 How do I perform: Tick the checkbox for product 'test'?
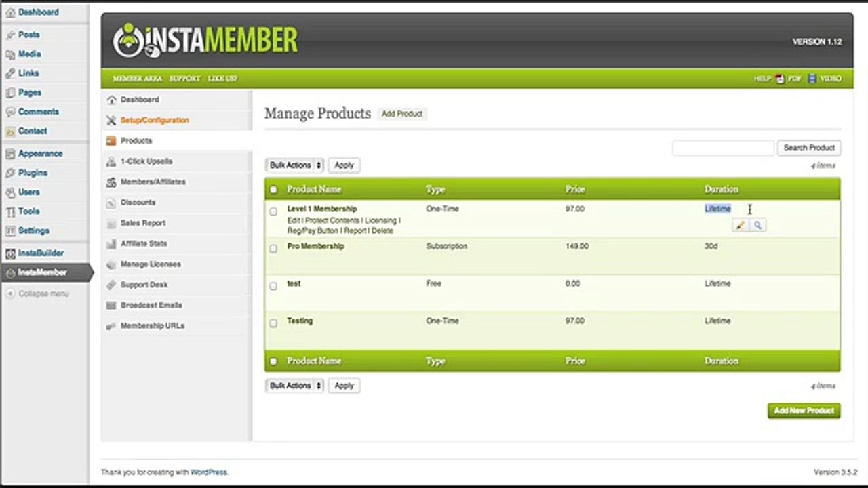pos(273,286)
